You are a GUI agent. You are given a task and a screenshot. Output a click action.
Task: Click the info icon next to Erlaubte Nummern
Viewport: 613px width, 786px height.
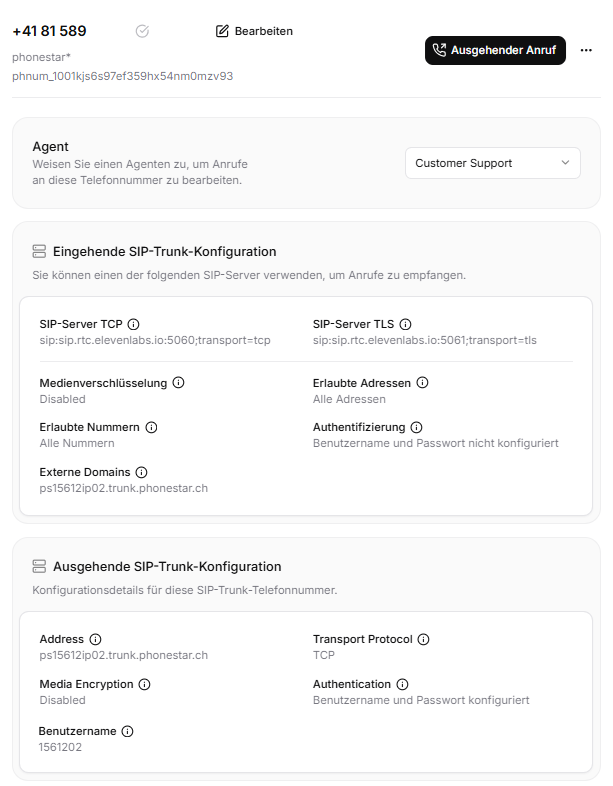151,427
